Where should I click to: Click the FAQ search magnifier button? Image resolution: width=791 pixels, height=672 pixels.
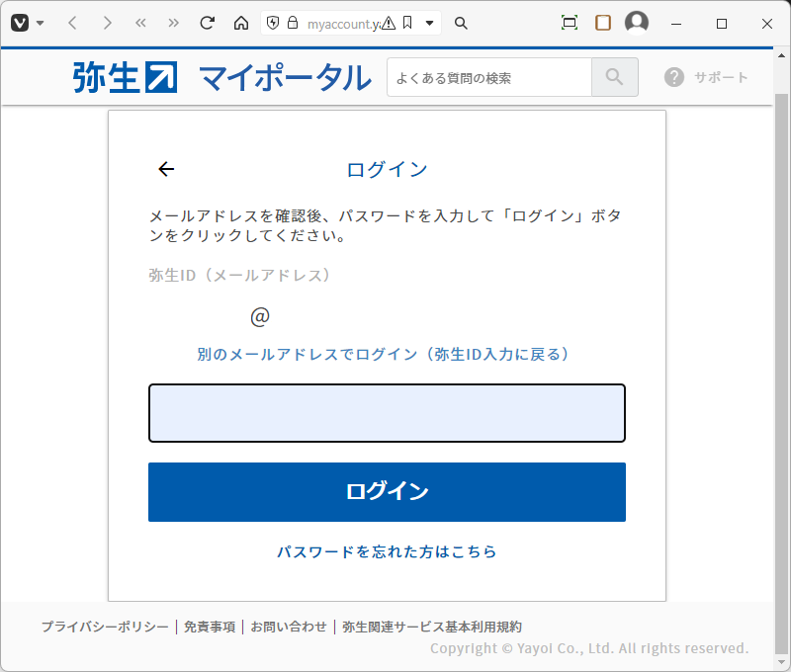pos(614,77)
